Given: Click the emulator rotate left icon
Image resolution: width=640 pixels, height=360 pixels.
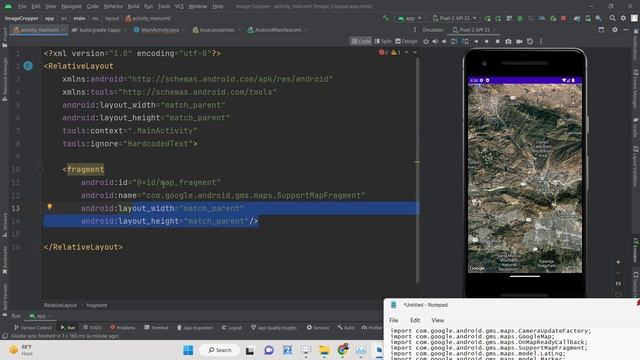Looking at the screenshot, I should [x=454, y=41].
